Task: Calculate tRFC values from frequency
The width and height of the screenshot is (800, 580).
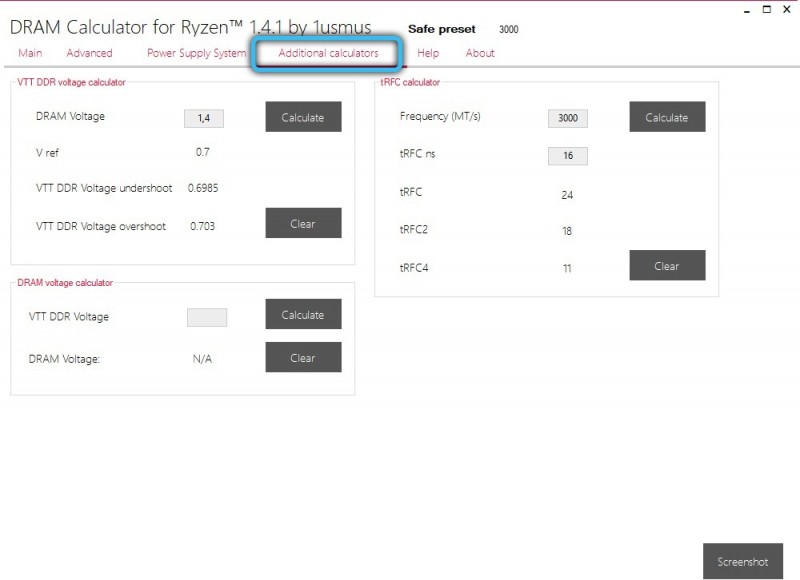Action: [667, 117]
